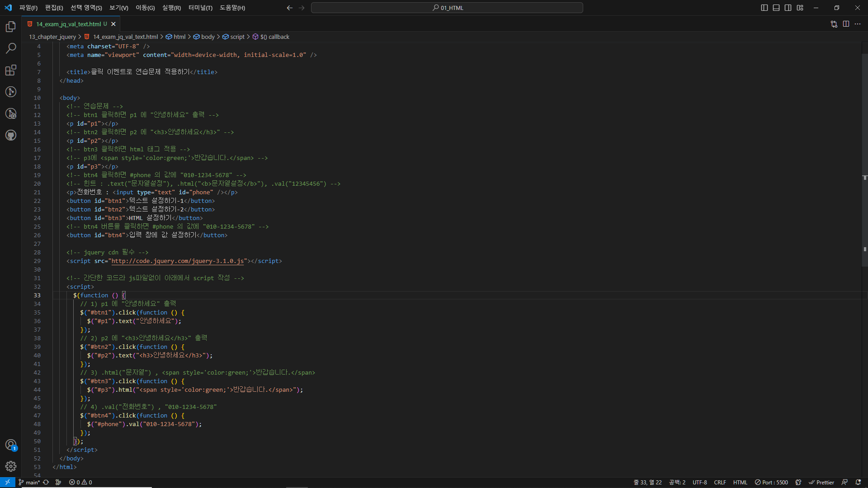Open Run and Debug view

tap(11, 113)
